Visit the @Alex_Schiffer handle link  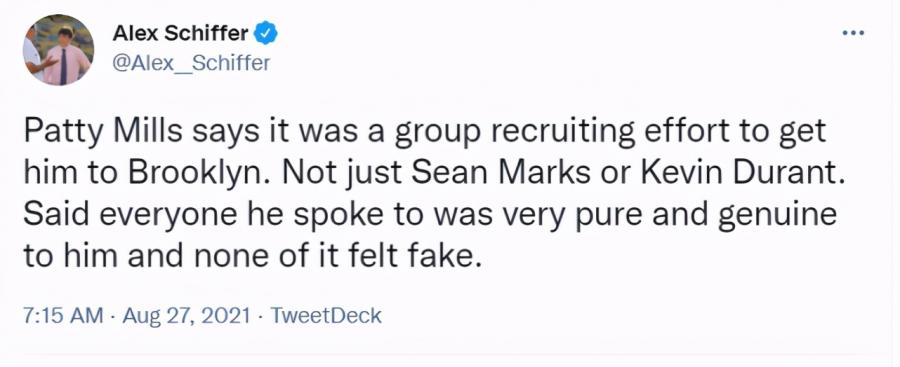point(191,63)
